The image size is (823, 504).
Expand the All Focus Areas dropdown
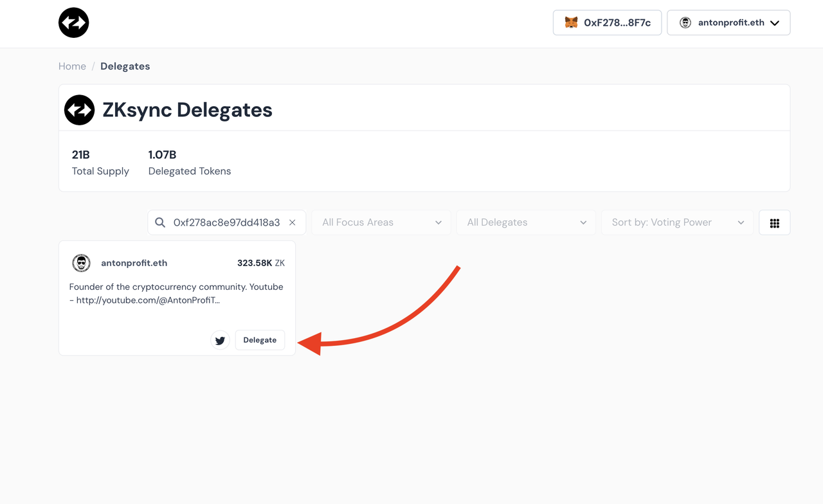click(382, 222)
